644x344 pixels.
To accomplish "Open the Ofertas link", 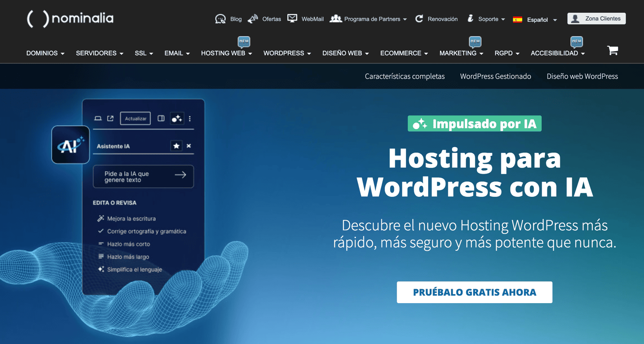I will point(272,19).
